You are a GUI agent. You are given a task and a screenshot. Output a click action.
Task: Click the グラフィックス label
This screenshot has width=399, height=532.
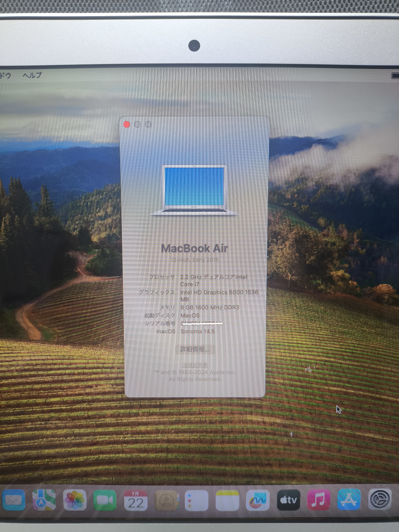[157, 292]
